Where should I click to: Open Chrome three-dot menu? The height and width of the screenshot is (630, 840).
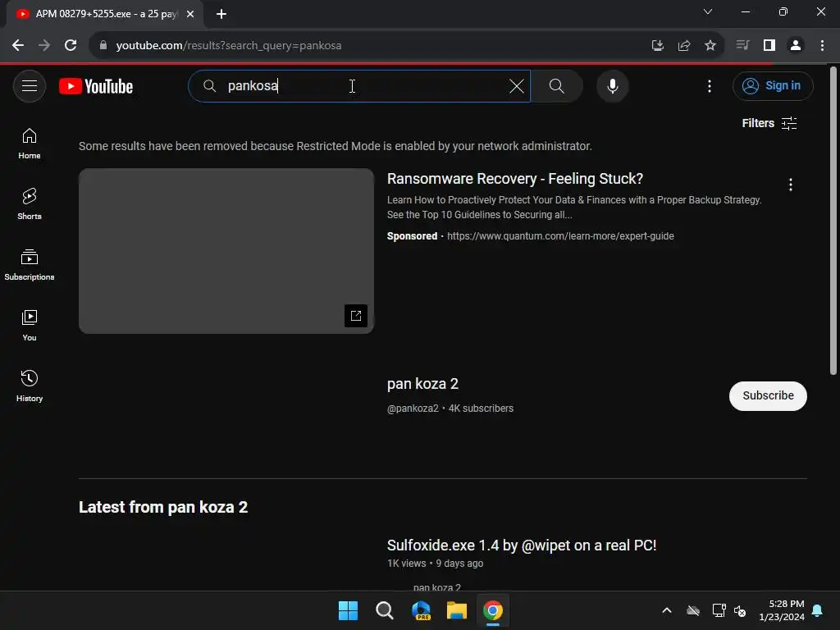pyautogui.click(x=822, y=46)
